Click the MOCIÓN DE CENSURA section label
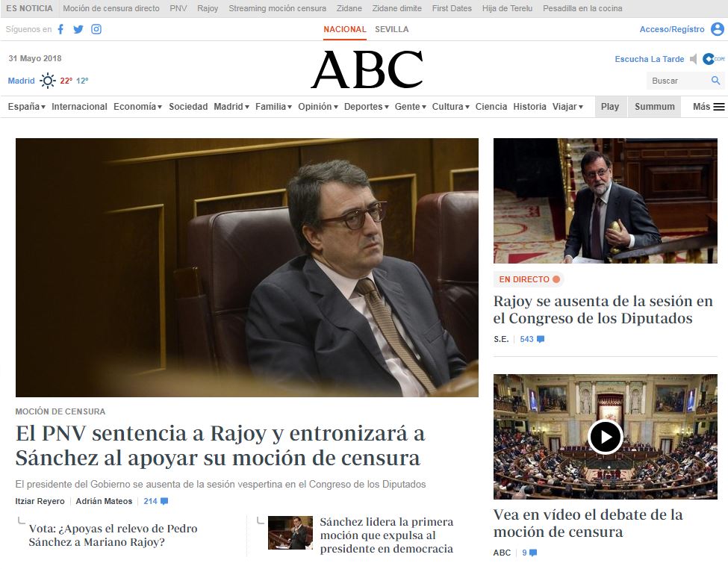This screenshot has width=728, height=569. click(60, 411)
